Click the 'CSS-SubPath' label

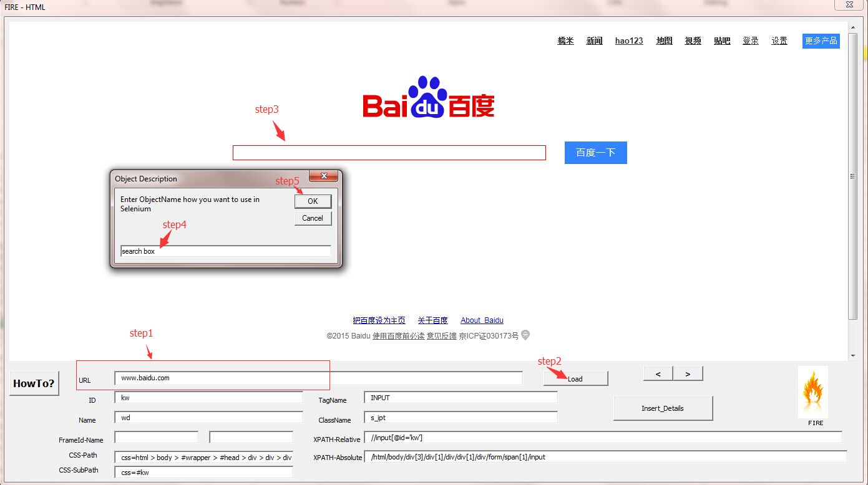point(79,470)
